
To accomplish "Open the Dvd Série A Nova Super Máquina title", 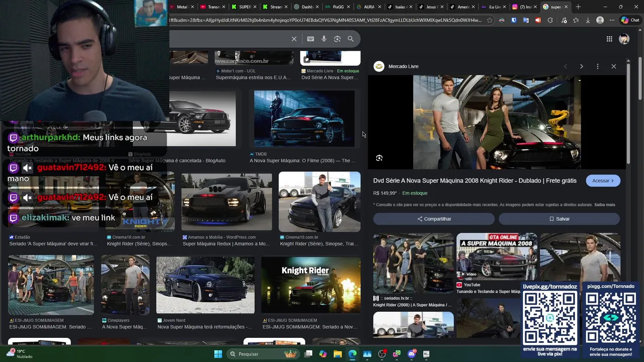I will coord(475,180).
